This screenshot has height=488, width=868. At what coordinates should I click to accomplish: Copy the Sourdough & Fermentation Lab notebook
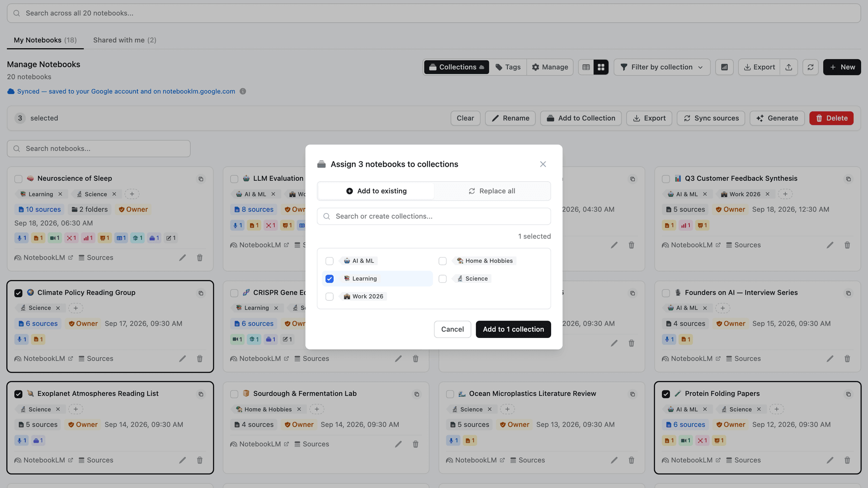pos(417,394)
